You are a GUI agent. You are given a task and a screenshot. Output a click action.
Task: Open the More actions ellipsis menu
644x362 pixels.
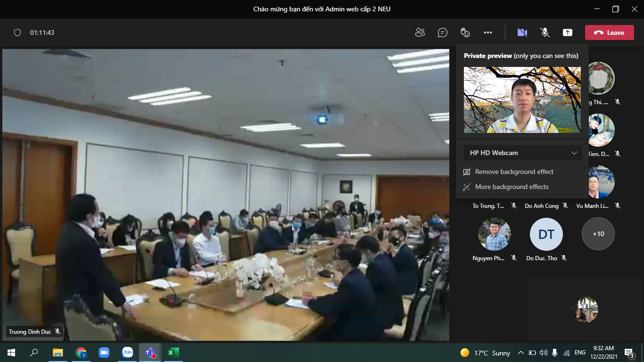click(x=488, y=33)
